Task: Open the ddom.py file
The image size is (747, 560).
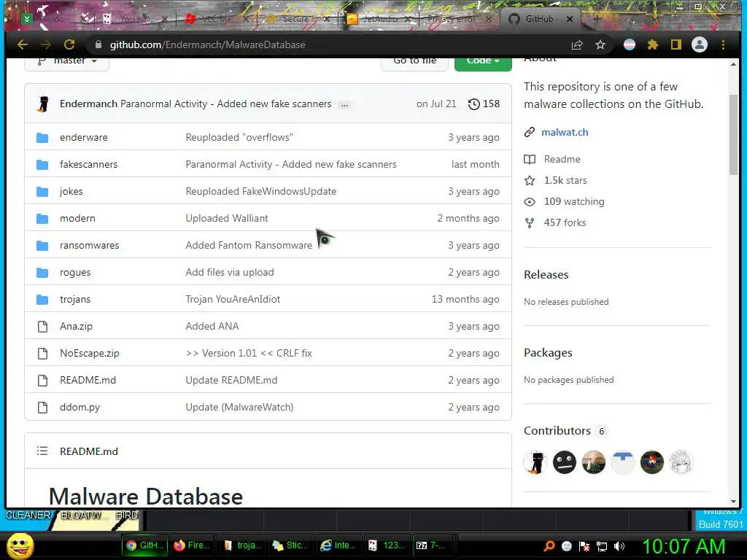Action: point(80,407)
